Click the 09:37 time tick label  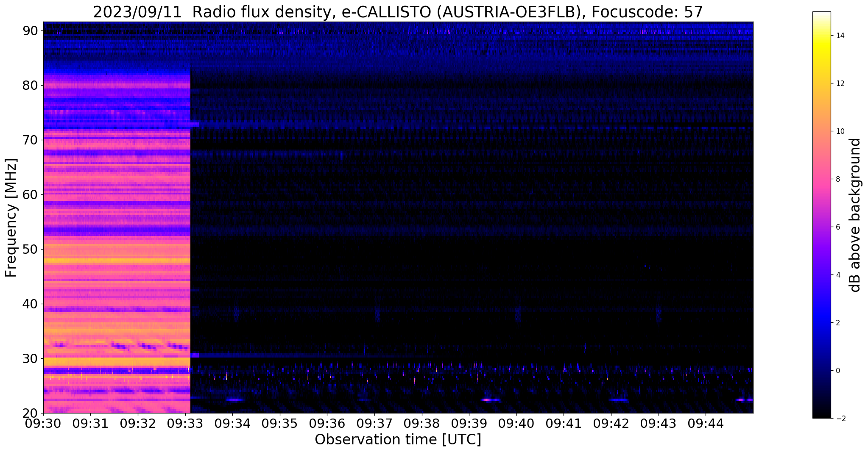click(x=374, y=423)
